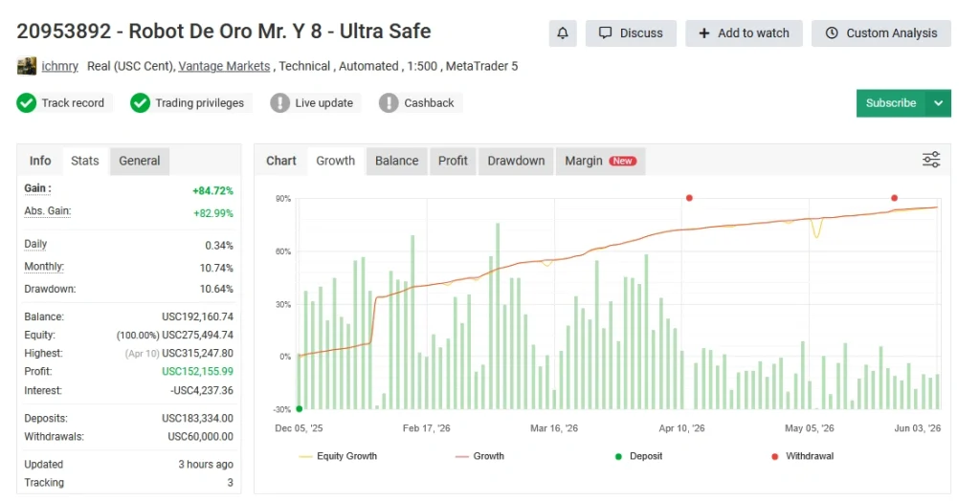Add this system to watch list
The width and height of the screenshot is (980, 501).
(744, 33)
